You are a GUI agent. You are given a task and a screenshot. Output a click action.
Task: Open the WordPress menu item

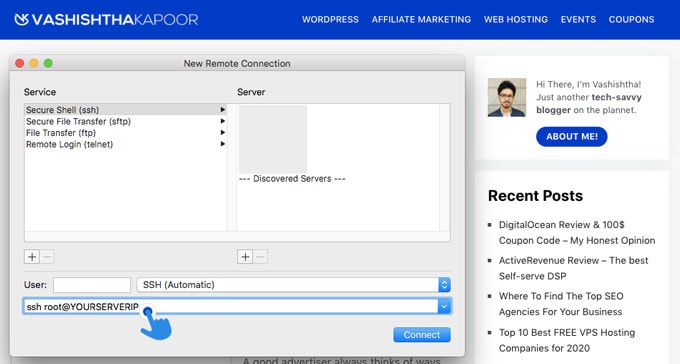(x=330, y=20)
